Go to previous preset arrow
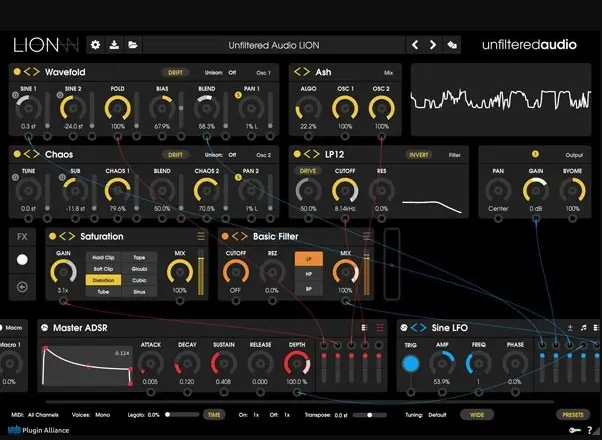The image size is (602, 440). click(415, 45)
